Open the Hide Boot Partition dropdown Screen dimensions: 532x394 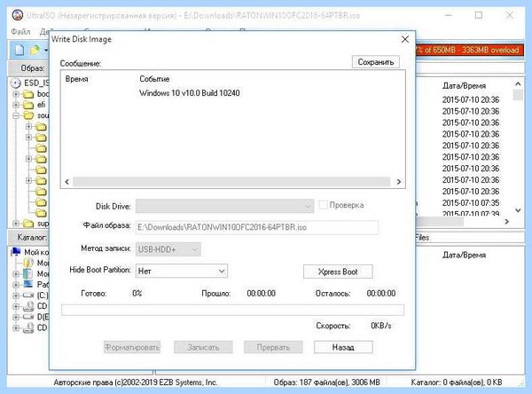click(x=181, y=271)
